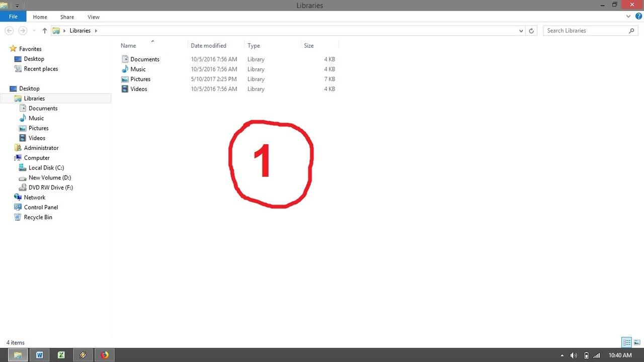Select Libraries in the navigation tree
Screen dimensions: 644x362
34,99
